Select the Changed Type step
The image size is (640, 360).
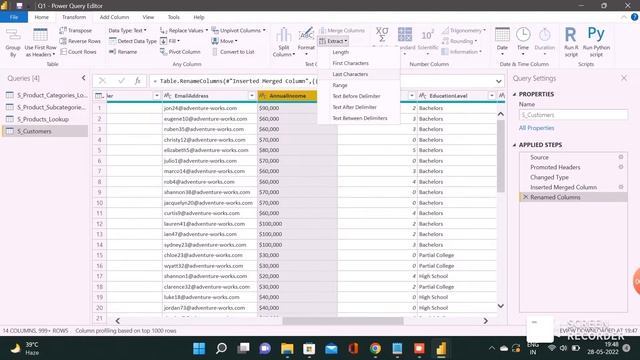549,177
